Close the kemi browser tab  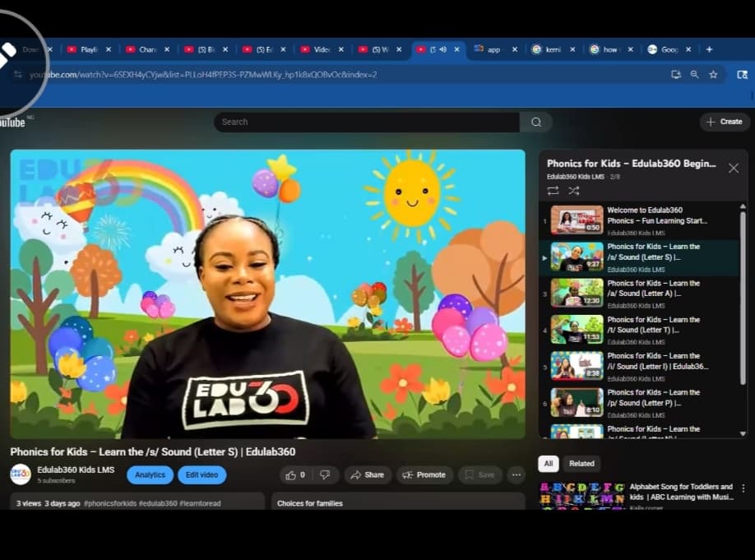(x=572, y=49)
